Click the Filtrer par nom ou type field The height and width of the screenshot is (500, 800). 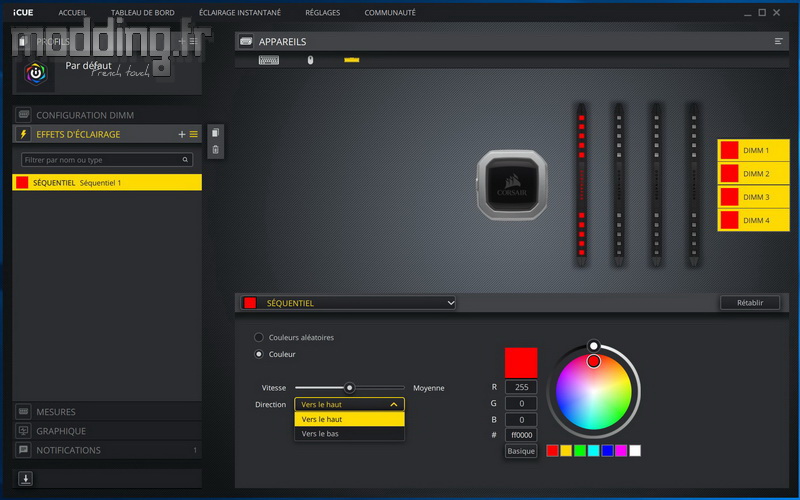pos(107,160)
